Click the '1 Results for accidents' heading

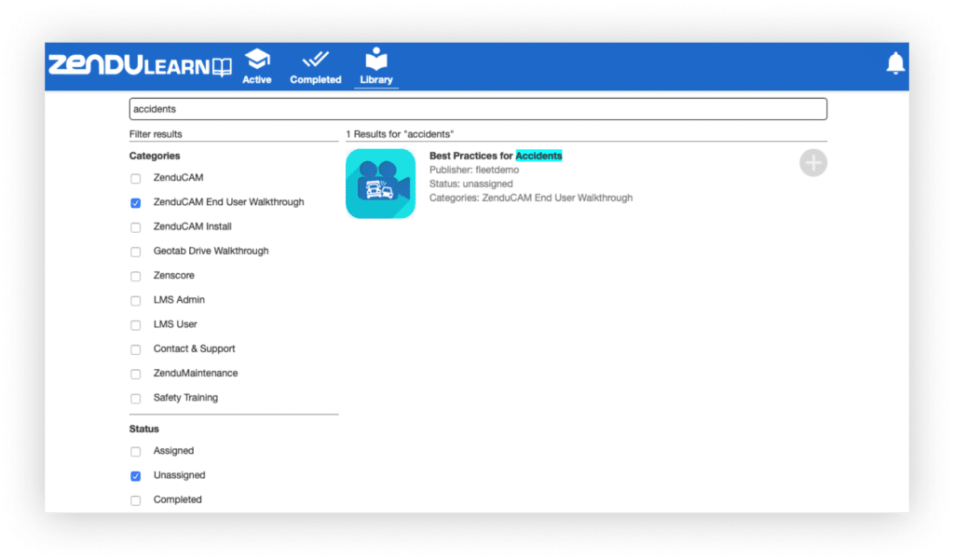click(x=400, y=134)
